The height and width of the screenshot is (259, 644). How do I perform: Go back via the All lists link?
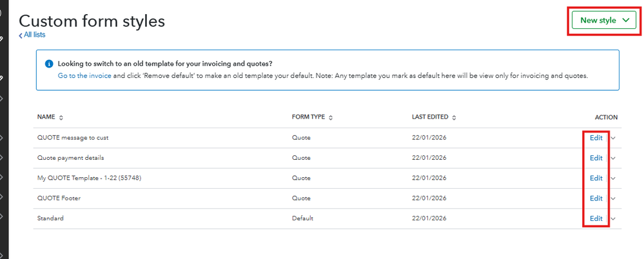coord(32,35)
